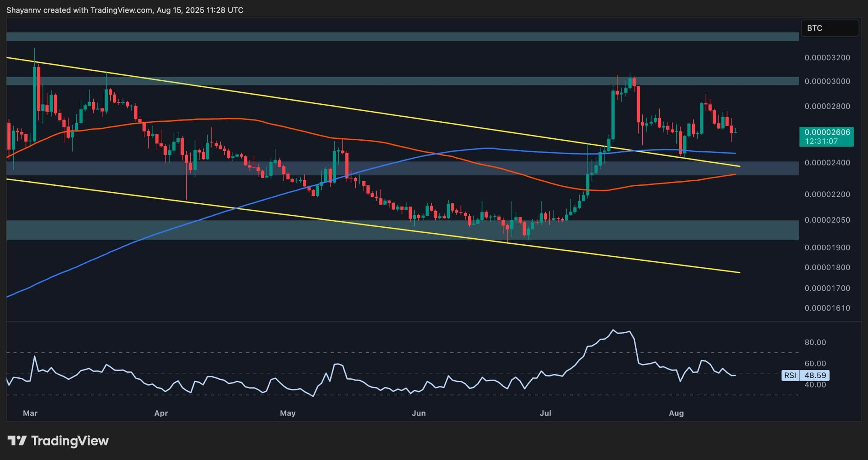Click the countdown timer 12:31:07
This screenshot has width=868, height=460.
(821, 141)
